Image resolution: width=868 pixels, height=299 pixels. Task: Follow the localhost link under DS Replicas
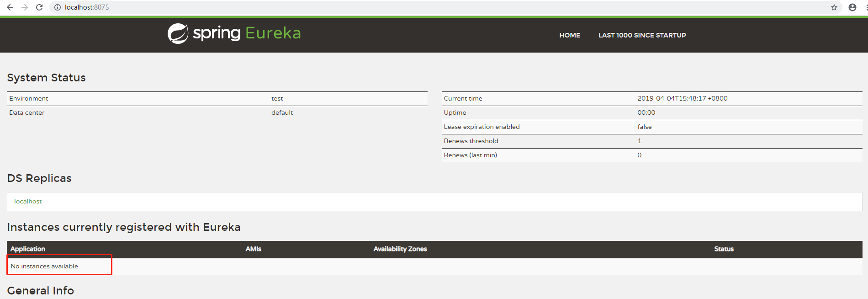click(28, 201)
